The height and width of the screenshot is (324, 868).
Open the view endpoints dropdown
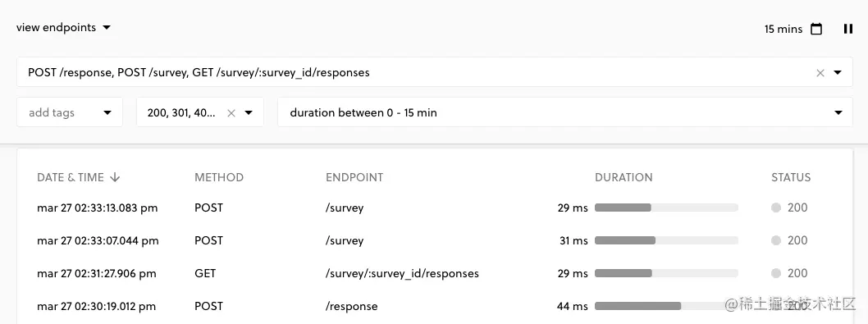click(x=64, y=27)
